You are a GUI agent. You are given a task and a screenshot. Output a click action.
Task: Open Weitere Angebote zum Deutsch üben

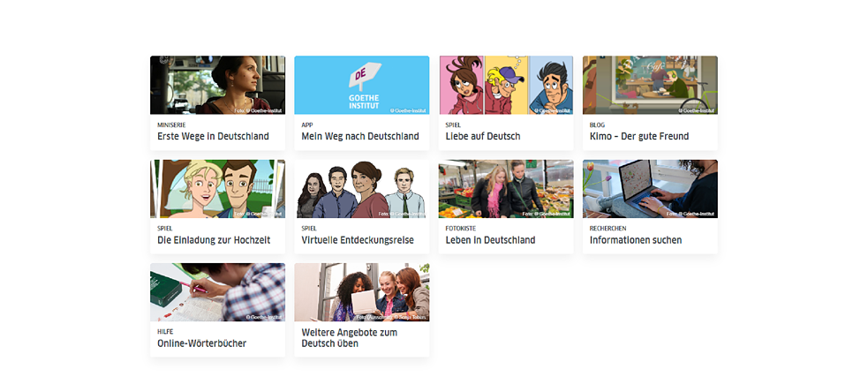350,337
